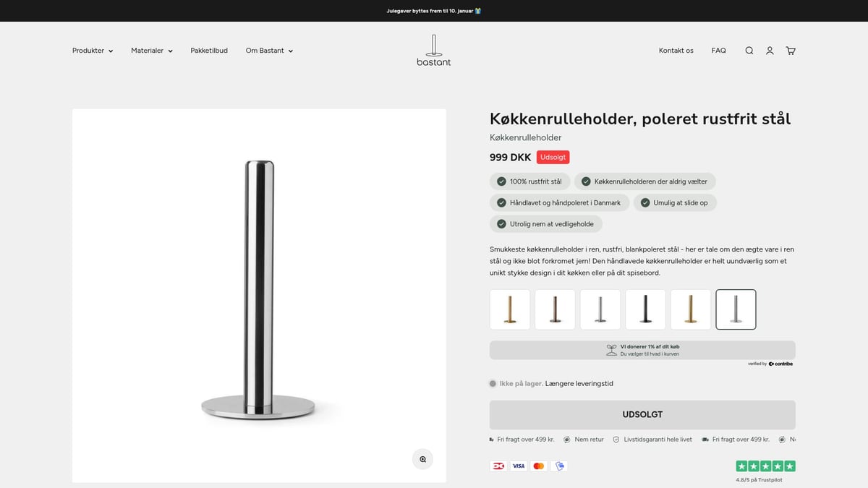Click the sprout donation icon in the banner

click(613, 349)
